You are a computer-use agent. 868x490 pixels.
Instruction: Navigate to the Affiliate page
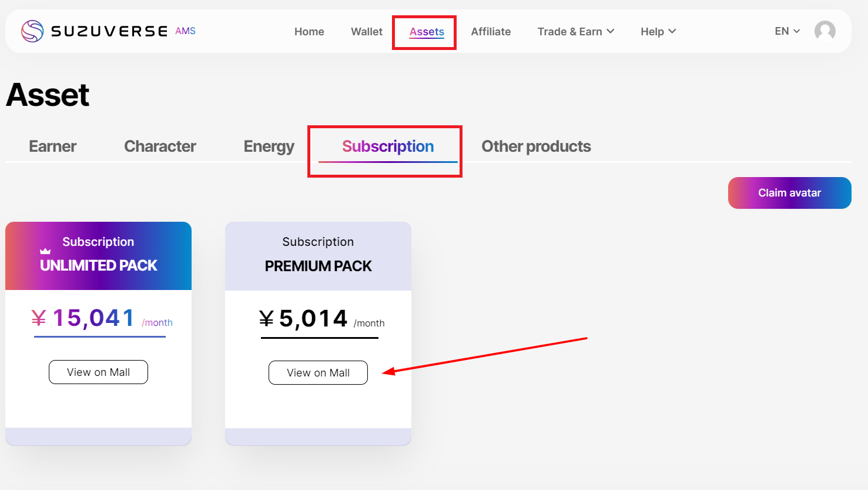click(x=491, y=32)
